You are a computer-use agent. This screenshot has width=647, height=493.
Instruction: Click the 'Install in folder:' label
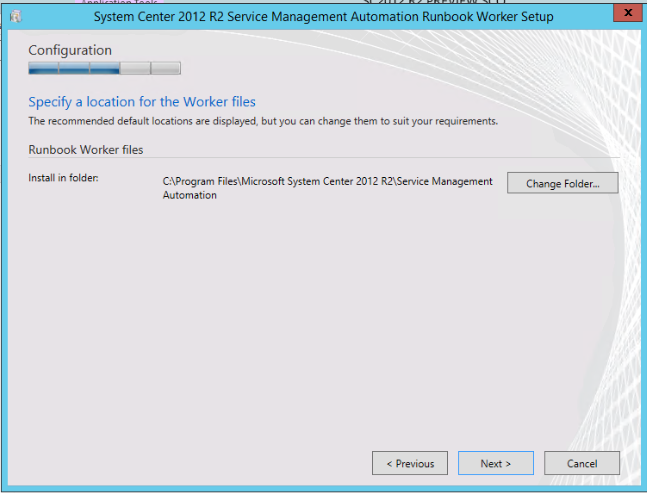click(63, 178)
